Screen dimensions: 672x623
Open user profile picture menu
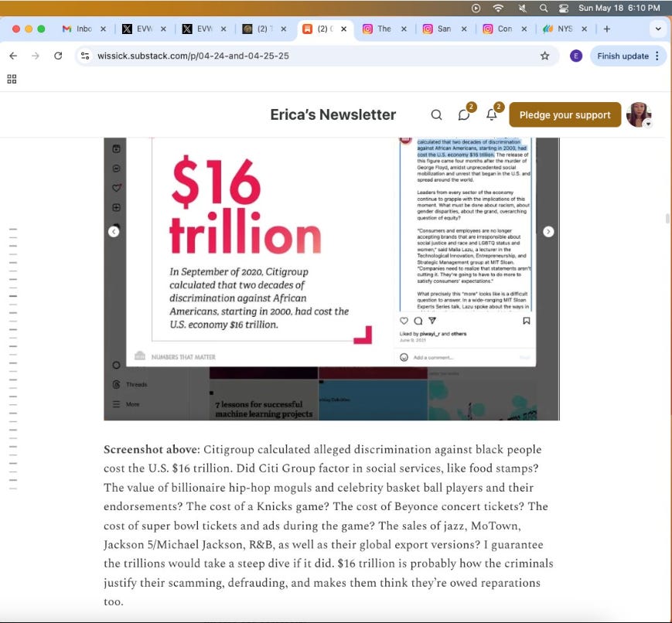pos(639,114)
